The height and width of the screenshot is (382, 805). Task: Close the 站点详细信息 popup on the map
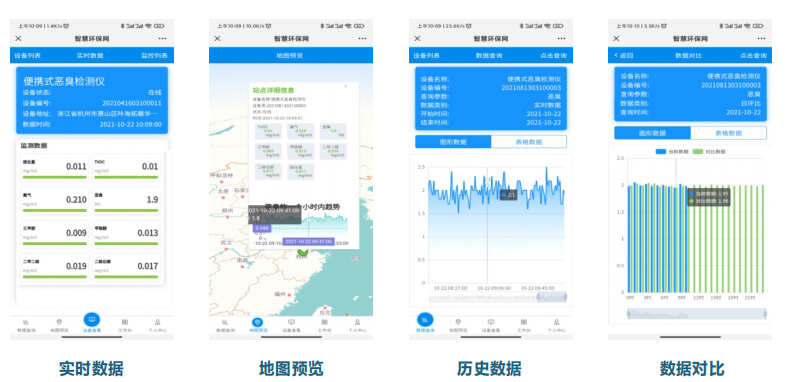point(346,86)
